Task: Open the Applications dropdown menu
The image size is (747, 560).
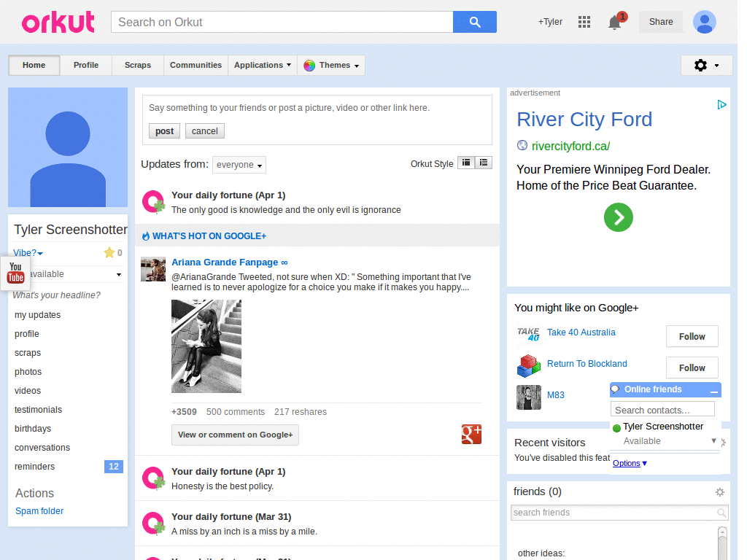Action: point(263,65)
